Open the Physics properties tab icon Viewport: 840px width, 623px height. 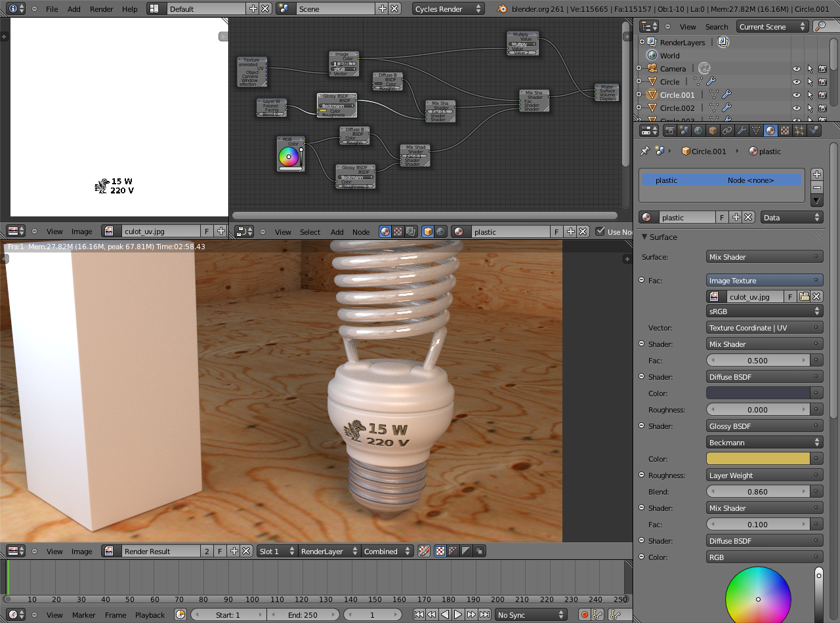pyautogui.click(x=814, y=131)
